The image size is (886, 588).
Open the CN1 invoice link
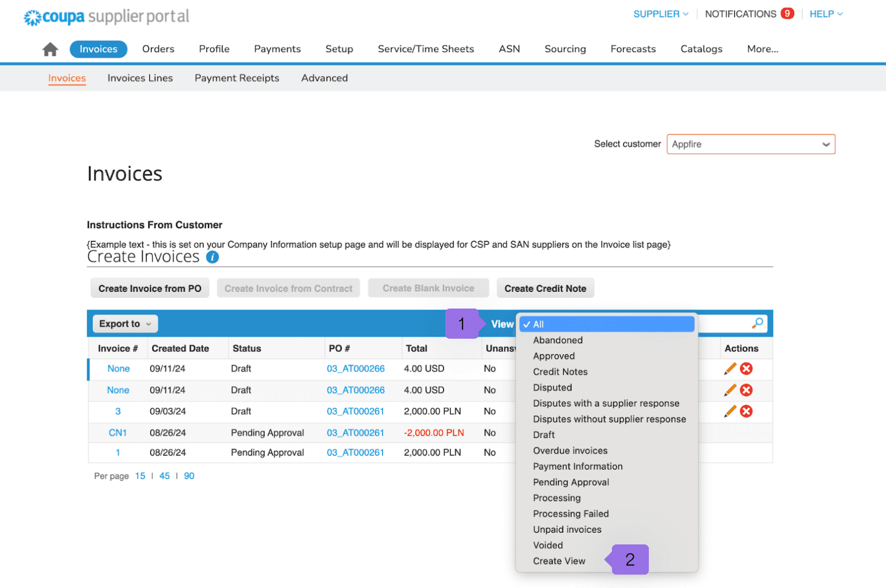[117, 433]
